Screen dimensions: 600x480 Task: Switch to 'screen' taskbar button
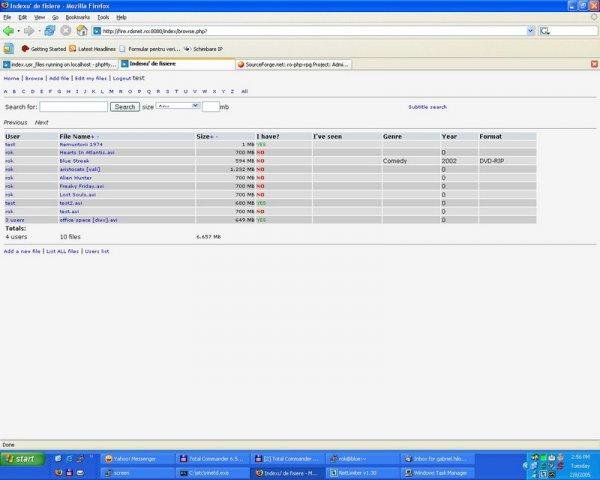pos(138,473)
